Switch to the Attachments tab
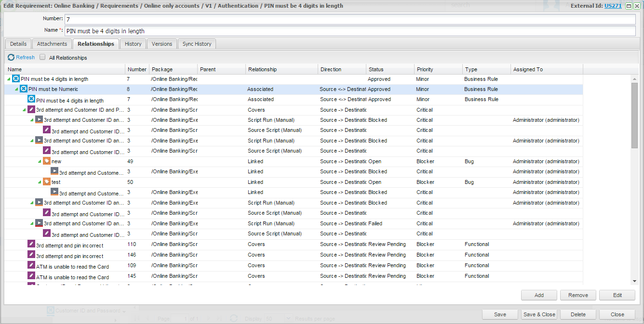Image resolution: width=644 pixels, height=324 pixels. tap(52, 44)
